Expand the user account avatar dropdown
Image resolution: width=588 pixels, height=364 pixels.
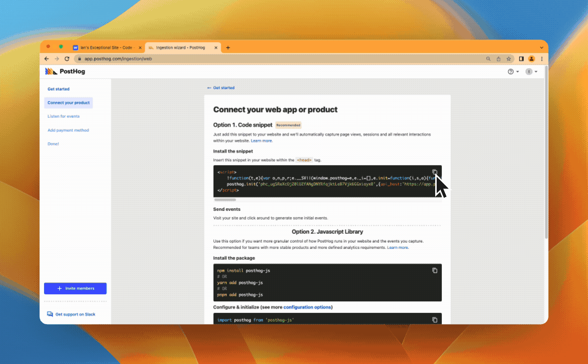[x=531, y=72]
